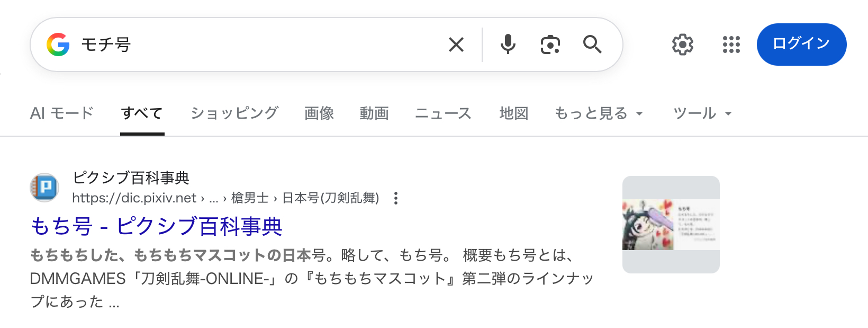Click the ログイン button

[x=801, y=45]
